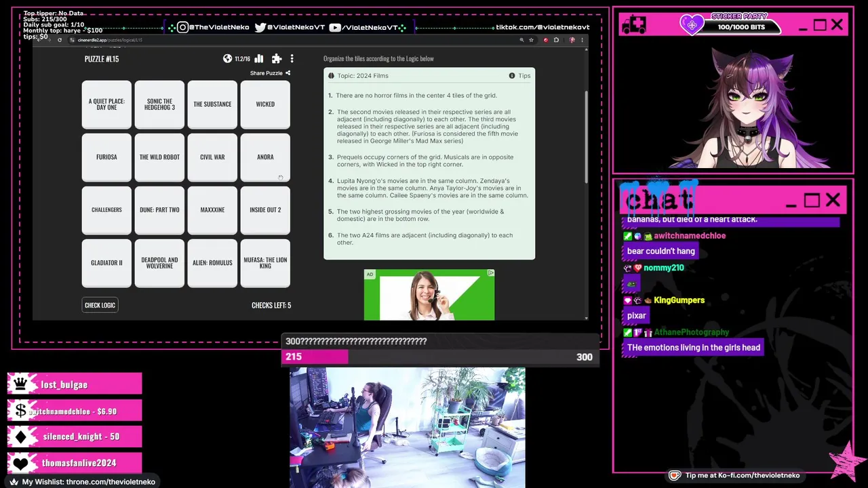Select the Civil War tile
The height and width of the screenshot is (488, 868).
[x=212, y=157]
